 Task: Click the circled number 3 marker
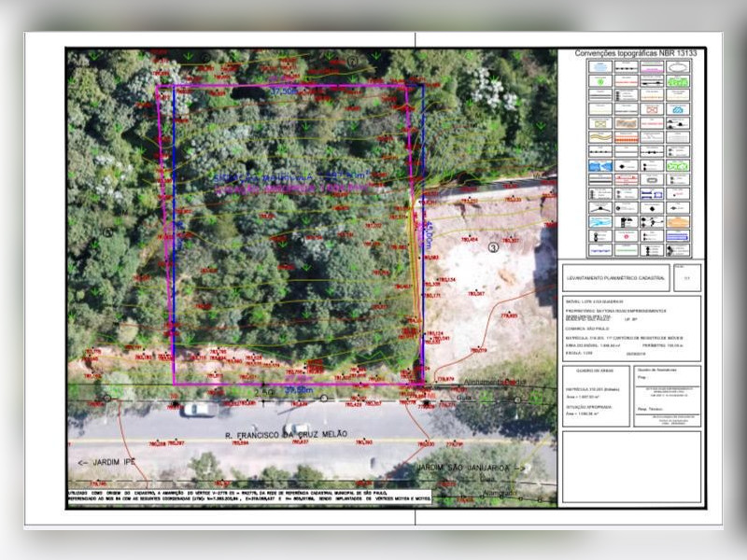point(493,247)
